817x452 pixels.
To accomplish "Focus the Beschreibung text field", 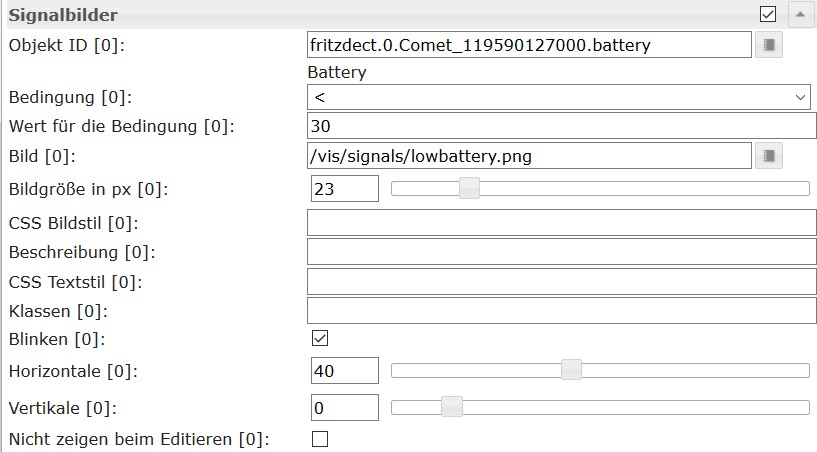I will [562, 251].
